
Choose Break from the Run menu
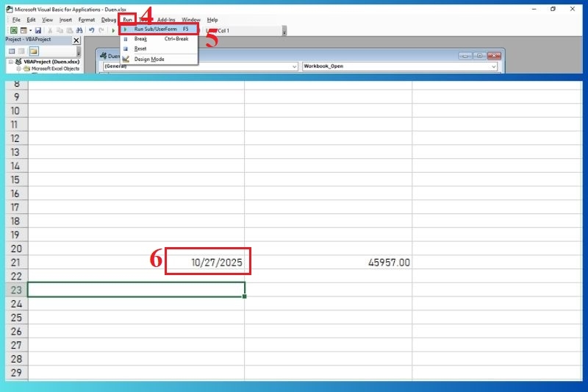coord(159,39)
